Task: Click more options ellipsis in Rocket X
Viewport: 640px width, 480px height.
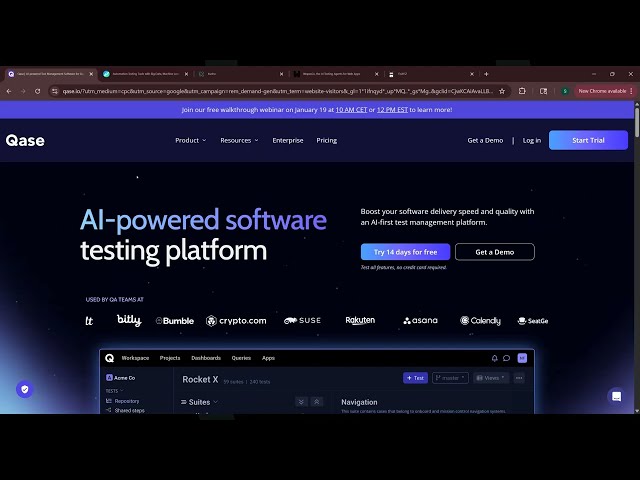Action: coord(519,378)
